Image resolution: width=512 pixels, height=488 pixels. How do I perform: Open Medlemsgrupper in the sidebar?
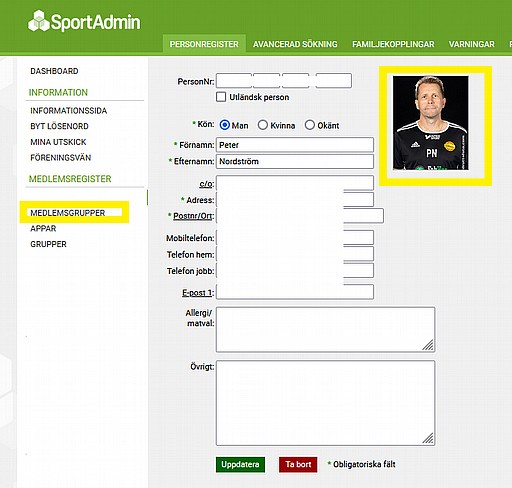point(68,213)
